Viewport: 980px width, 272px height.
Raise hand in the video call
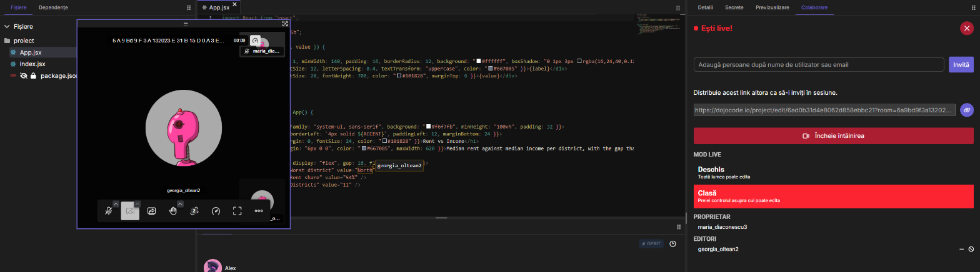point(173,211)
